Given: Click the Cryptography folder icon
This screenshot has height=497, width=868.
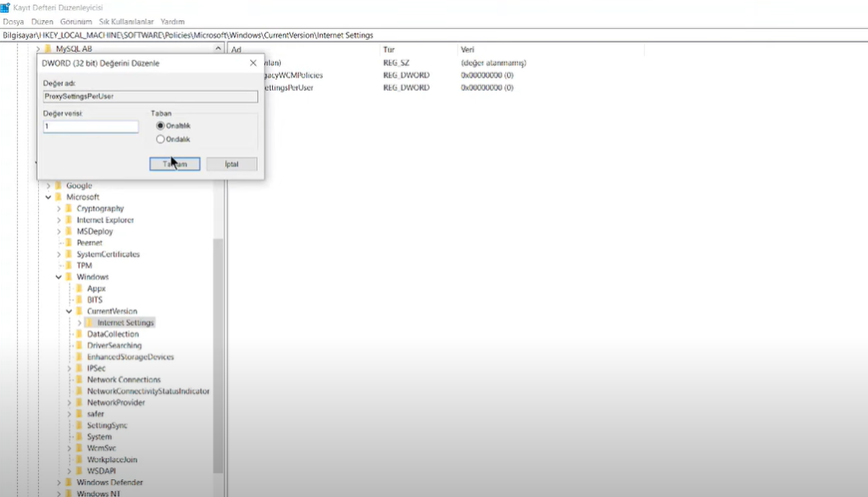Looking at the screenshot, I should tap(70, 209).
